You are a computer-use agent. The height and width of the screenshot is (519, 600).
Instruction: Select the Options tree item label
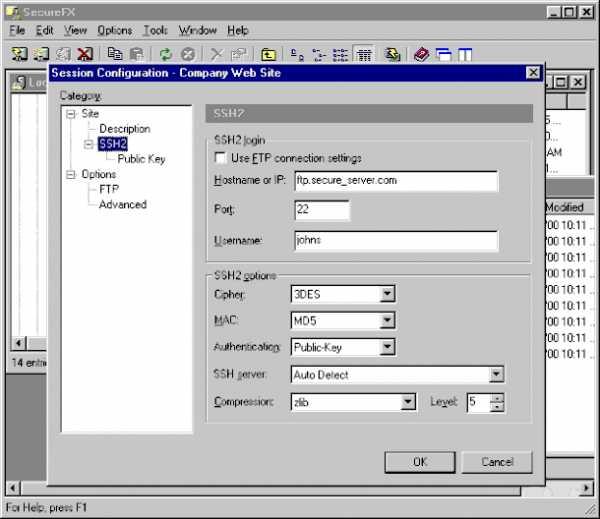tap(99, 175)
